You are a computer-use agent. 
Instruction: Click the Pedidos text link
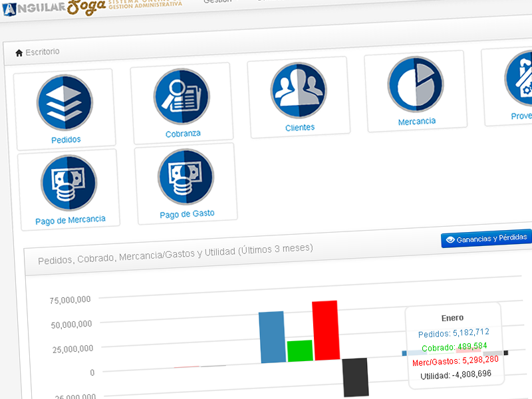pyautogui.click(x=66, y=140)
